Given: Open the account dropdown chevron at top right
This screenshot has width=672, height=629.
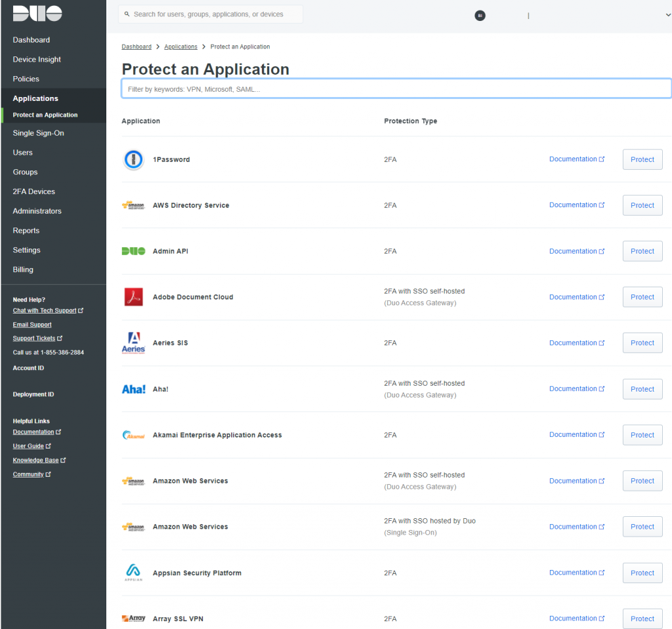Looking at the screenshot, I should (x=667, y=15).
